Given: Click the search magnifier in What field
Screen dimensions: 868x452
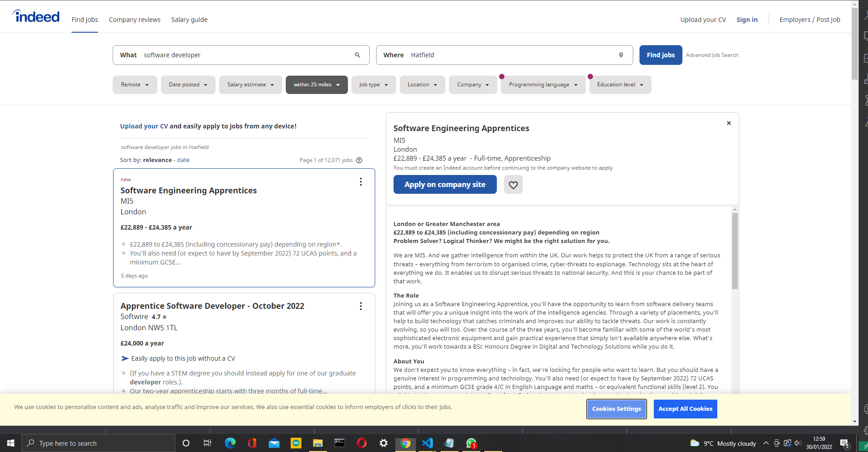Looking at the screenshot, I should click(357, 55).
